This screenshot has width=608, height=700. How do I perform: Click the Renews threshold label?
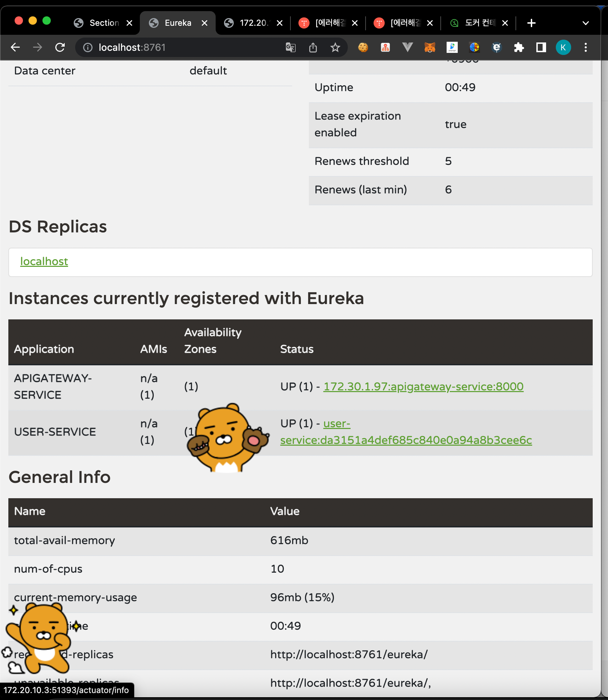pyautogui.click(x=361, y=161)
